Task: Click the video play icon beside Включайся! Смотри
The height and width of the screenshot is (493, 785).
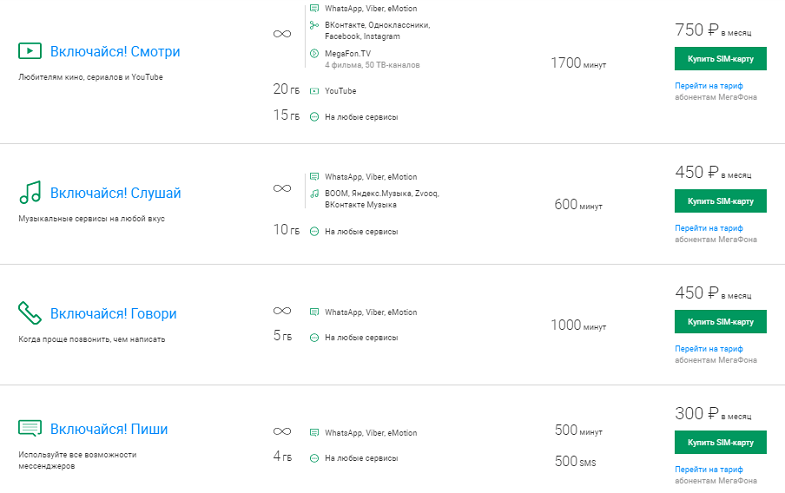Action: 30,51
